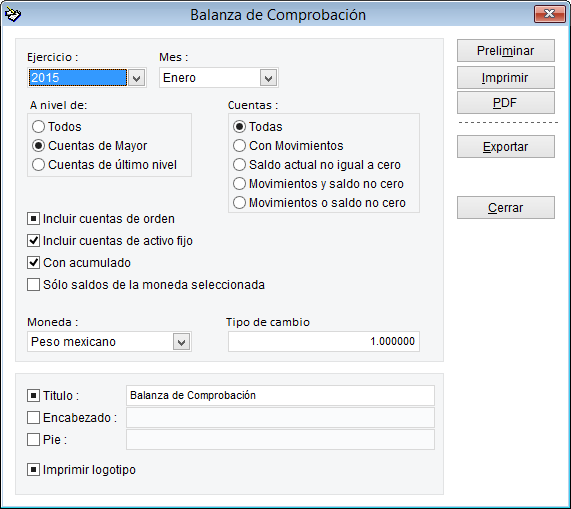571x509 pixels.
Task: Click the Preliminar button
Action: pos(506,51)
